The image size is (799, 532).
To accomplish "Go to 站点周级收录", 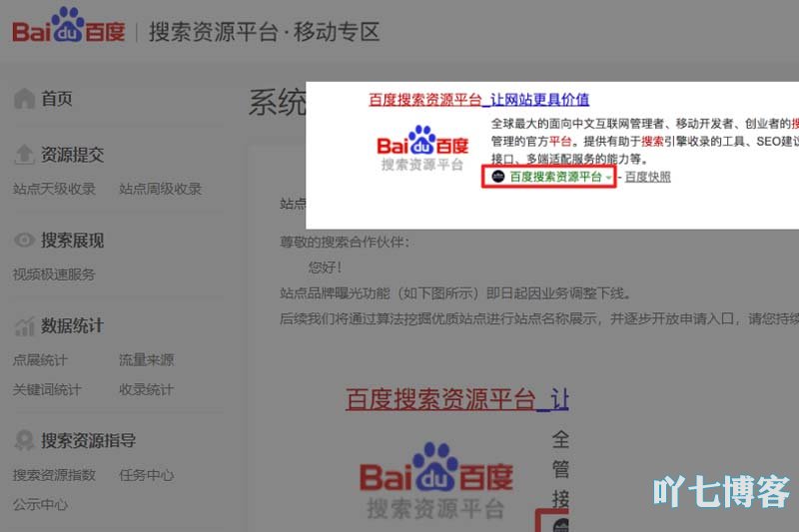I will pos(160,189).
